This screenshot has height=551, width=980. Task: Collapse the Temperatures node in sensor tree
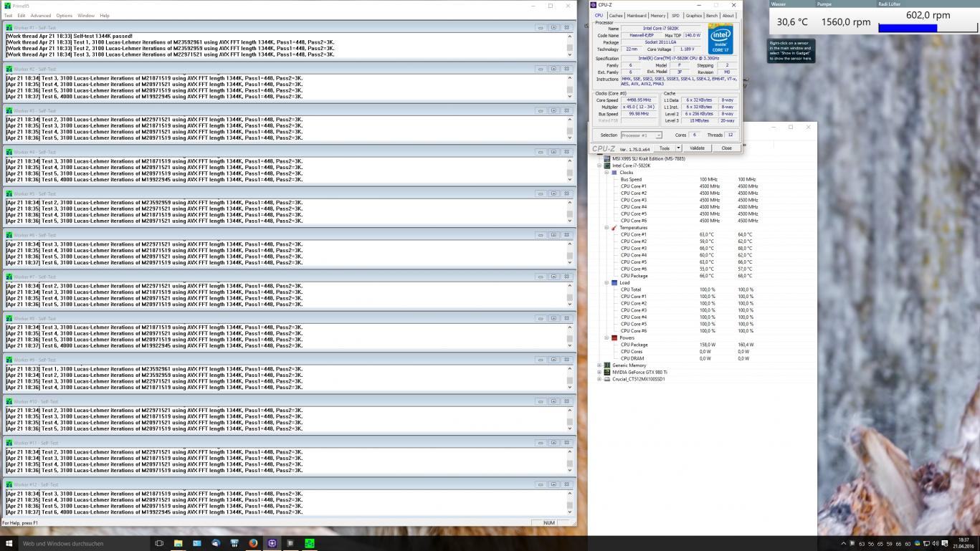606,228
